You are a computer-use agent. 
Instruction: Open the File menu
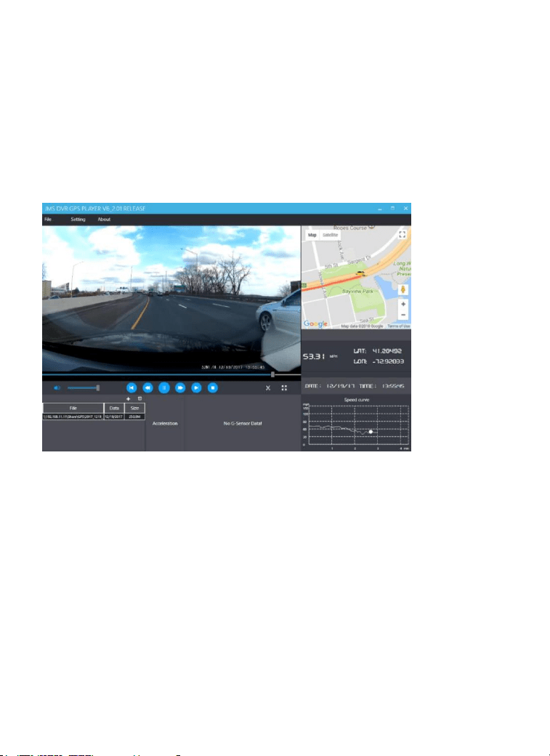[48, 220]
